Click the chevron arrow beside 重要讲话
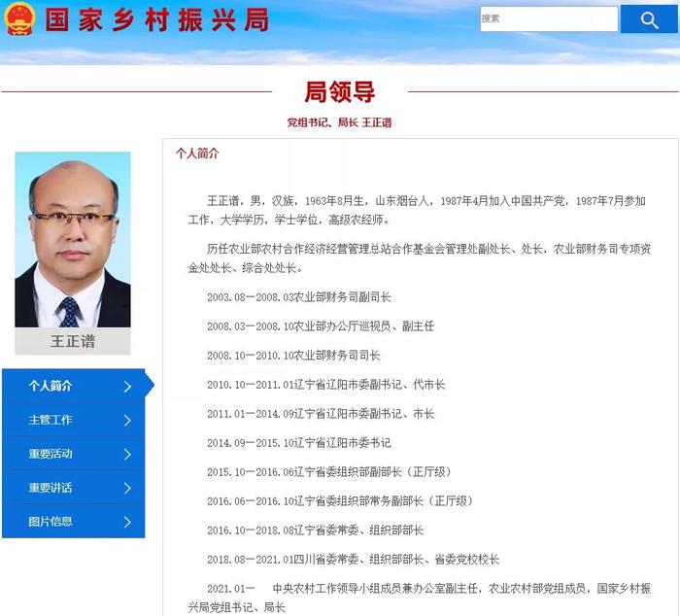 tap(127, 488)
